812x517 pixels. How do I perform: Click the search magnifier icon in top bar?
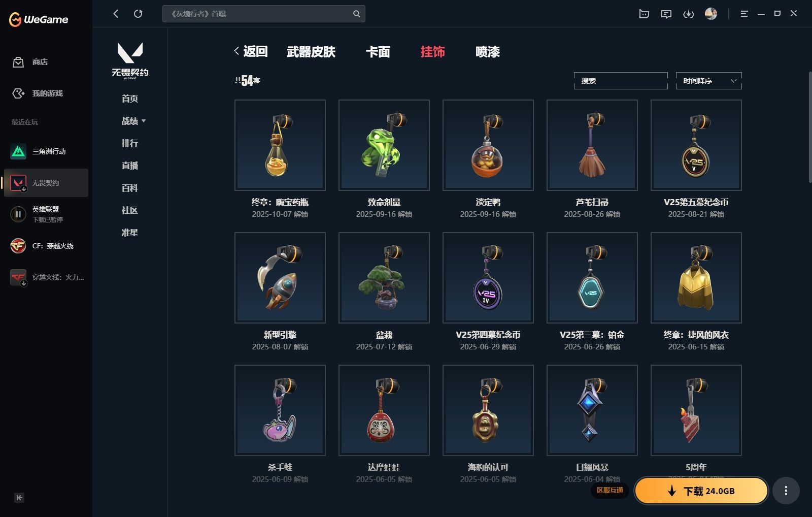point(357,14)
